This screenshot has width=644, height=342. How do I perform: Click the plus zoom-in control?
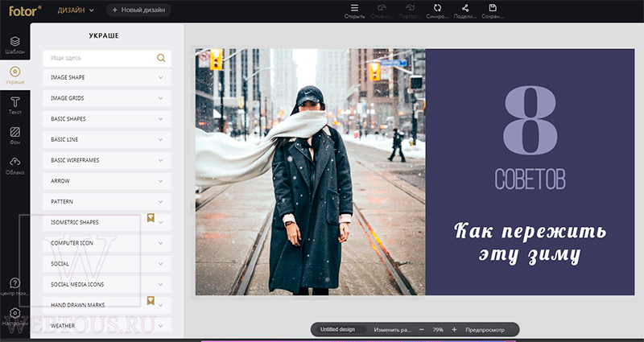(x=454, y=330)
